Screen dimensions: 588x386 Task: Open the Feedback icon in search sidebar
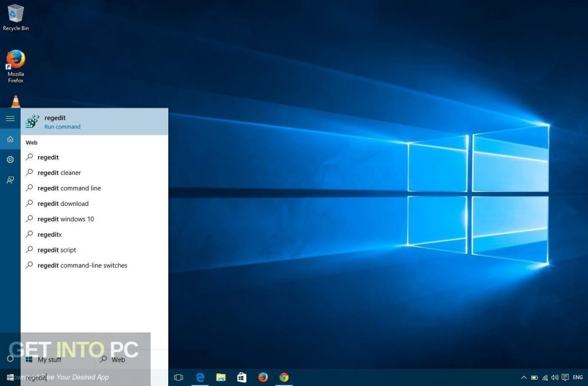10,180
